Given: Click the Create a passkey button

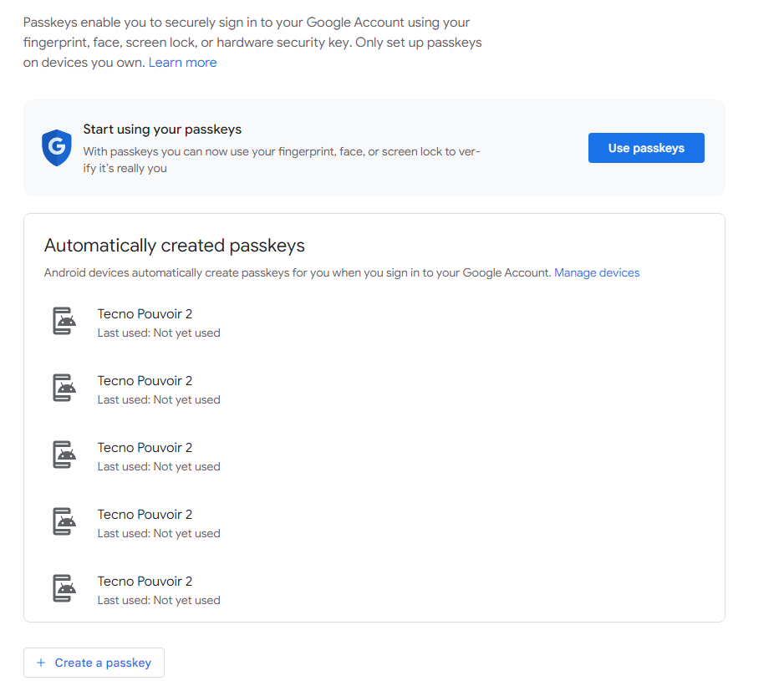Looking at the screenshot, I should pyautogui.click(x=94, y=662).
